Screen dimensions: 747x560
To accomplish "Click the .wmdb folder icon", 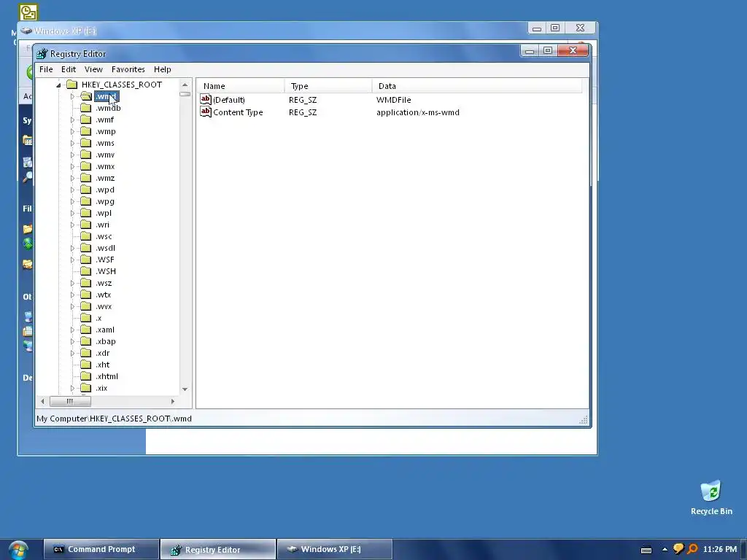I will pos(86,108).
